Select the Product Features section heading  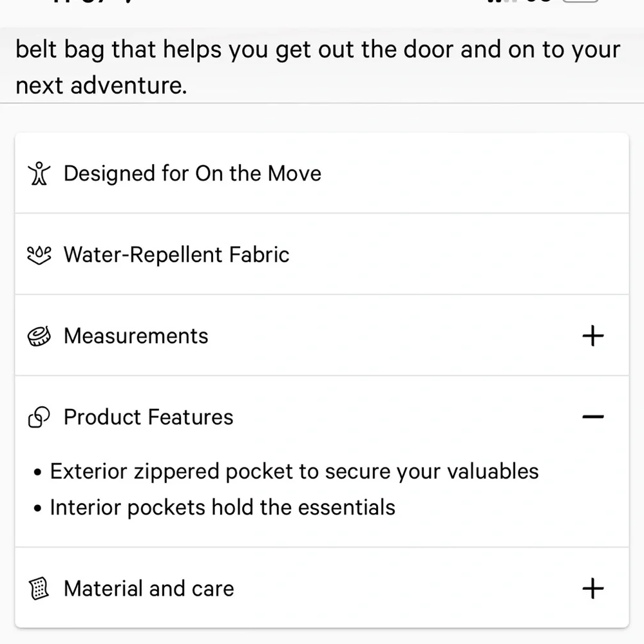(148, 417)
